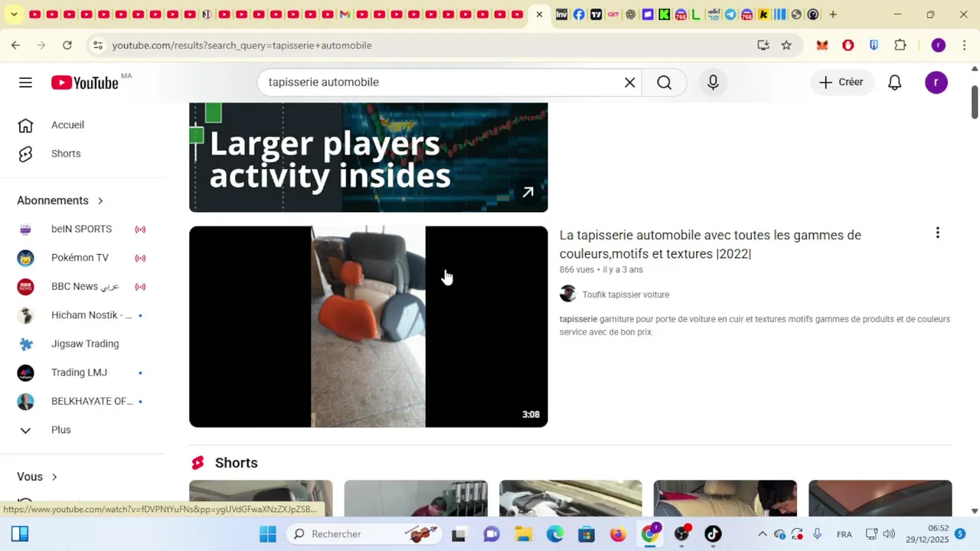This screenshot has width=980, height=551.
Task: Open the volume control in system tray
Action: pos(888,534)
